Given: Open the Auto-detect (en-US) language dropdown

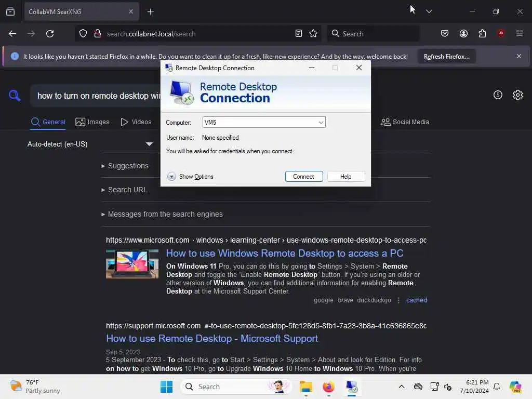Looking at the screenshot, I should coord(90,144).
